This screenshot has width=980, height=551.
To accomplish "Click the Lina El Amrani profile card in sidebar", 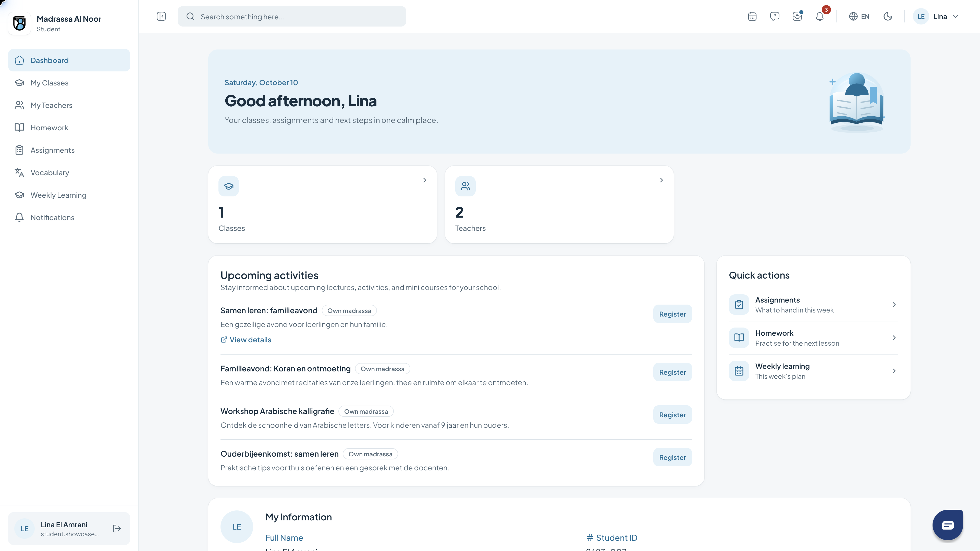I will (x=69, y=528).
